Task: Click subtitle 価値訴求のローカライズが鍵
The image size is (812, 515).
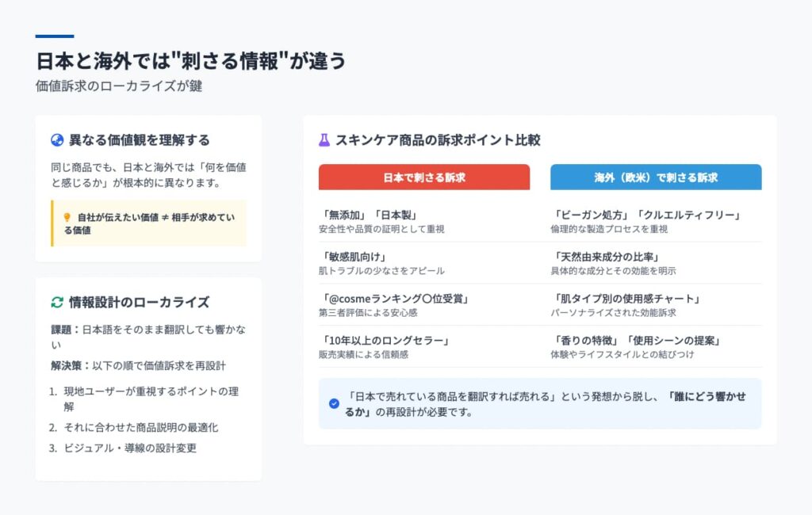Action: (119, 86)
